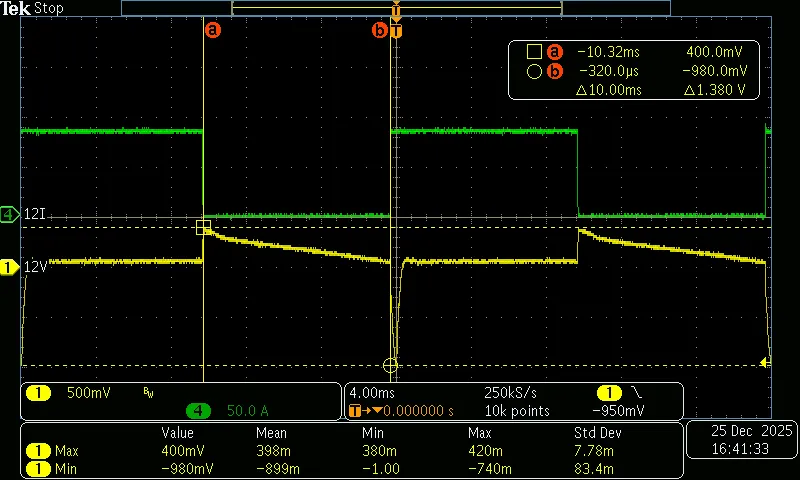
Task: Click the falling edge trigger slope icon
Action: [x=637, y=392]
